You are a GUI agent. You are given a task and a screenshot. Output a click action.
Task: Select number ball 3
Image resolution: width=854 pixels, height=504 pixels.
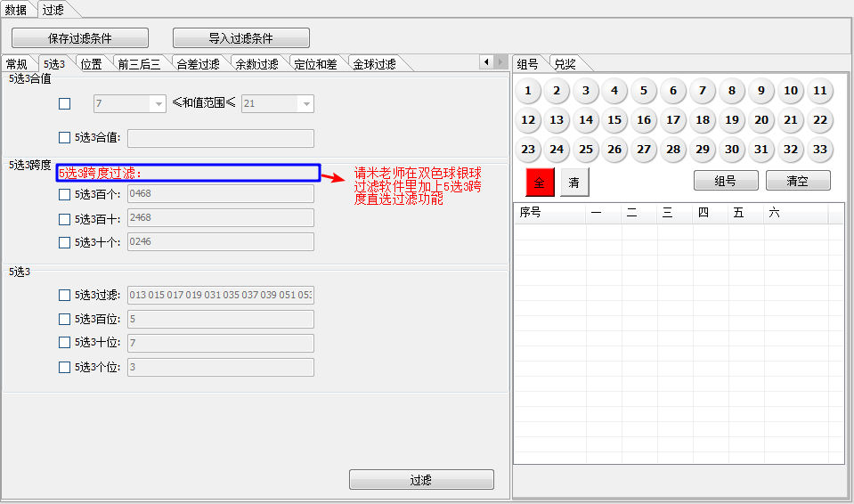[586, 91]
